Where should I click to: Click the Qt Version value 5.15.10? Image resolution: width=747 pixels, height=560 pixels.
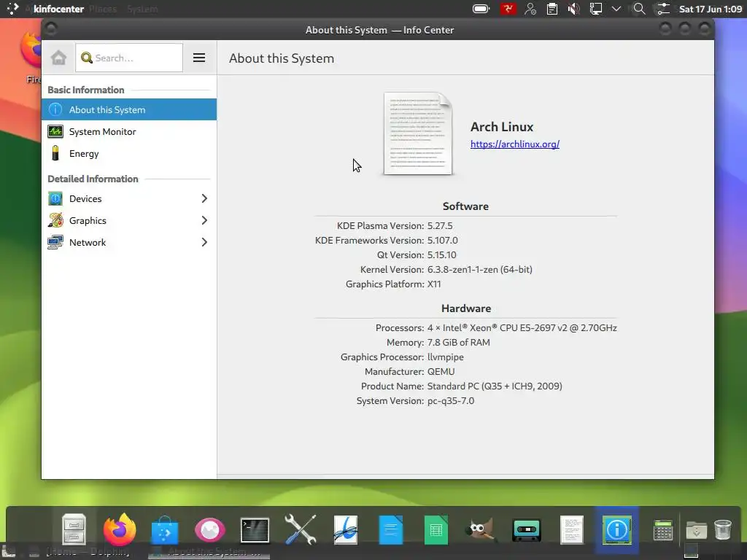pos(441,254)
